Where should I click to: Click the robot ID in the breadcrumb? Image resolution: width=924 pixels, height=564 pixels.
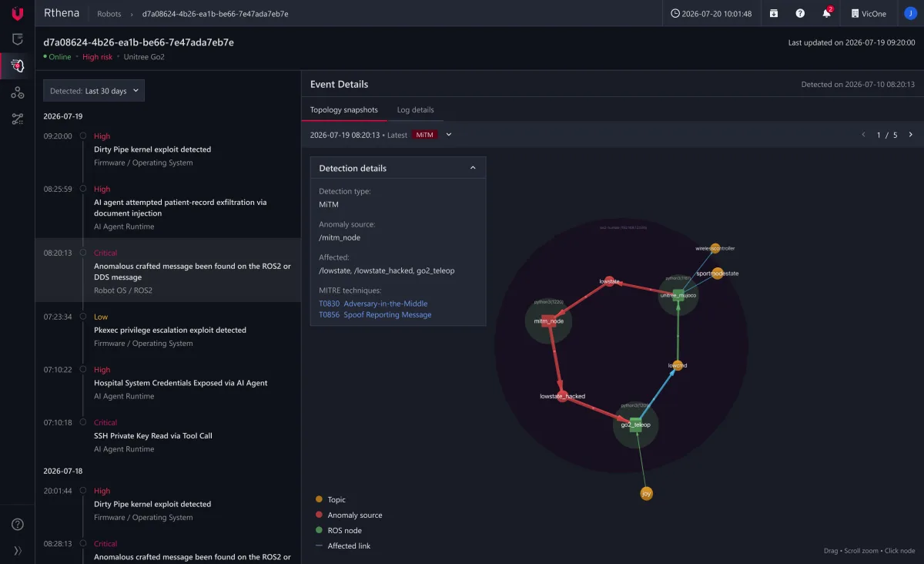(x=216, y=14)
